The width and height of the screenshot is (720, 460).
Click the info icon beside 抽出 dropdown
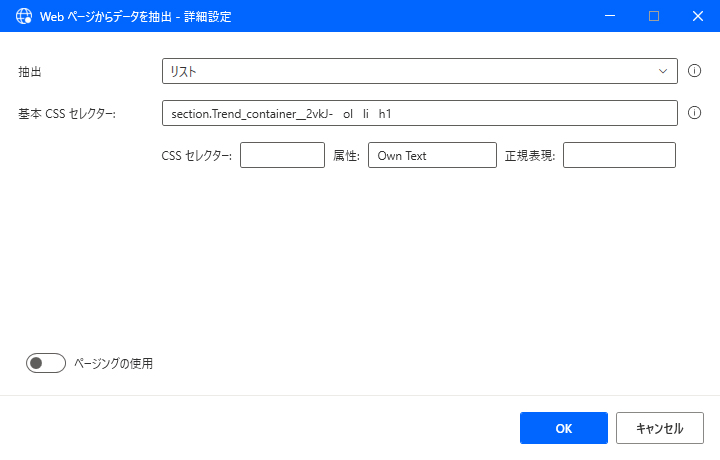[x=694, y=71]
